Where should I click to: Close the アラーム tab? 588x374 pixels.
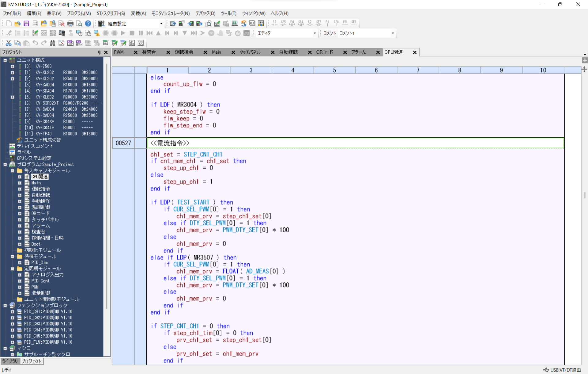378,52
